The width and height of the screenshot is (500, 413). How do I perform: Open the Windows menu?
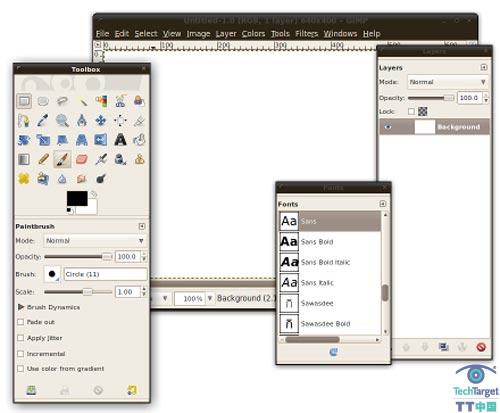(x=340, y=34)
